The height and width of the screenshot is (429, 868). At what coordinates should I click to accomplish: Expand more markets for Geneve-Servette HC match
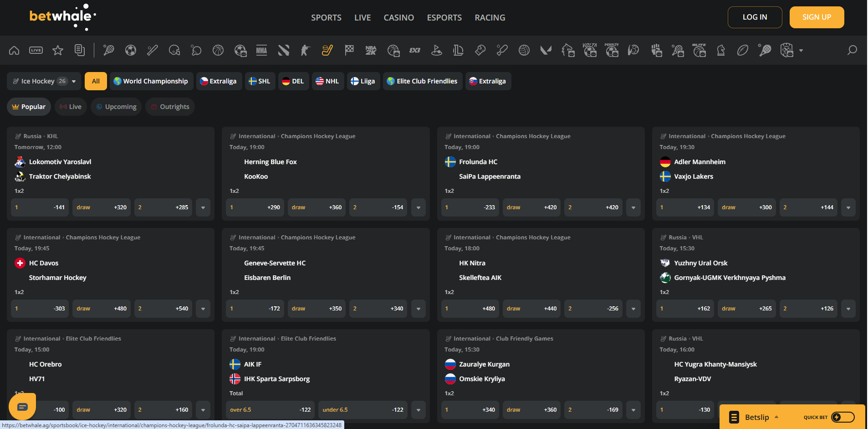click(419, 309)
